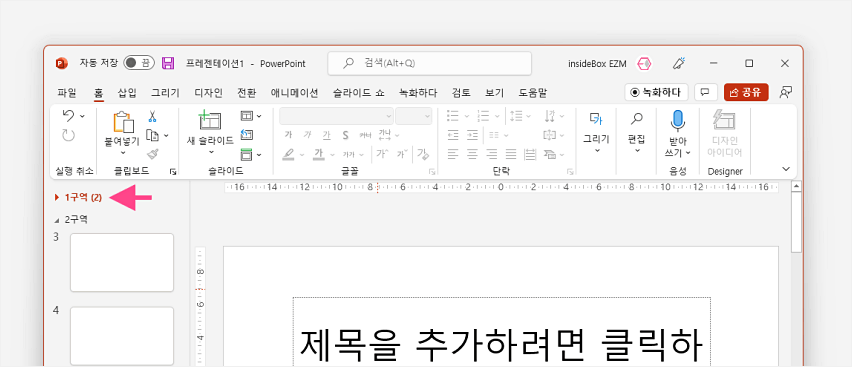Click the 검색 search box

(x=429, y=64)
